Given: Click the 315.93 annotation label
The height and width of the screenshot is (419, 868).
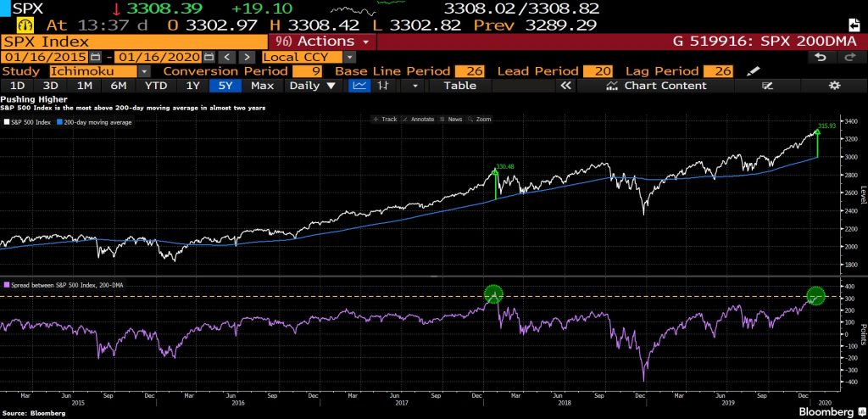Looking at the screenshot, I should click(x=827, y=126).
